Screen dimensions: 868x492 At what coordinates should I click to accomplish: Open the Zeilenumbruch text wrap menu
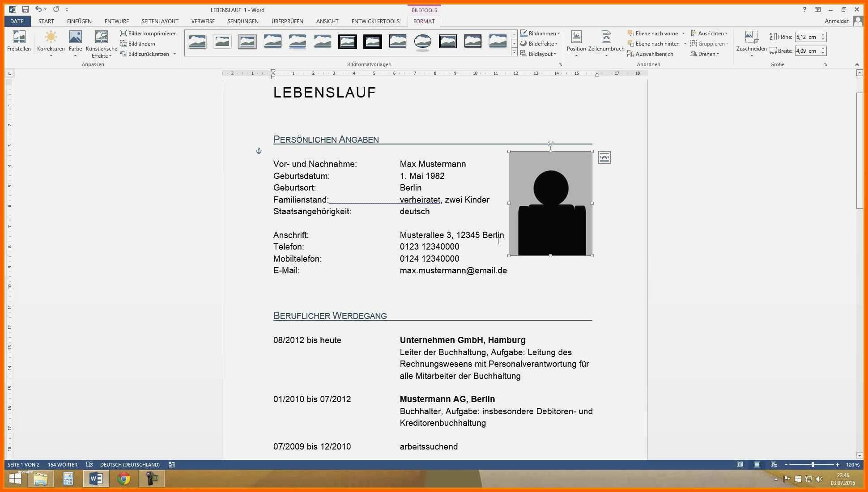[x=606, y=43]
